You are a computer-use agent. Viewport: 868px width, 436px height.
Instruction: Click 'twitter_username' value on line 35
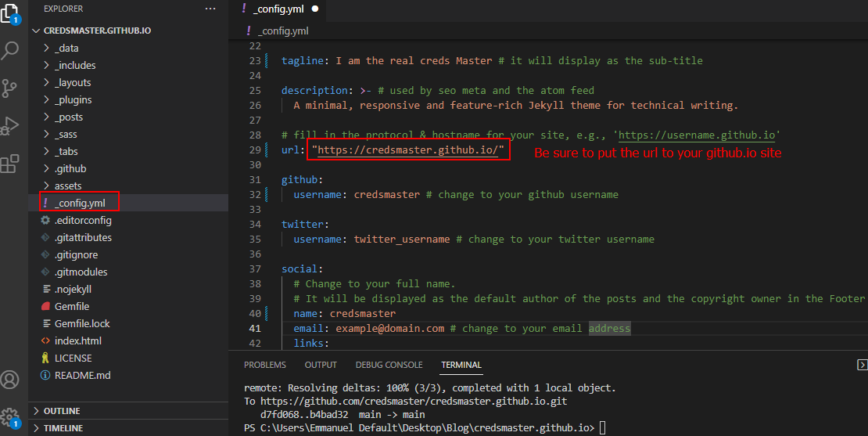402,240
